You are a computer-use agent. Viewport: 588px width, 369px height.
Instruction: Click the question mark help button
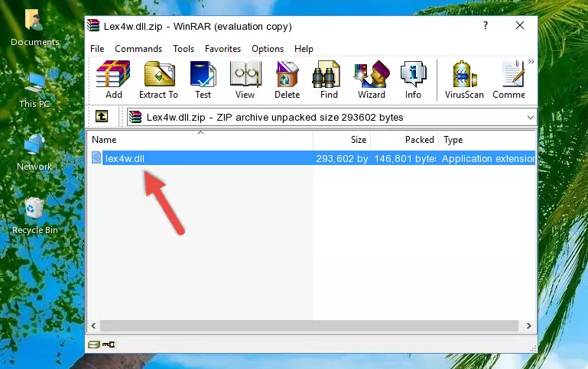point(486,25)
